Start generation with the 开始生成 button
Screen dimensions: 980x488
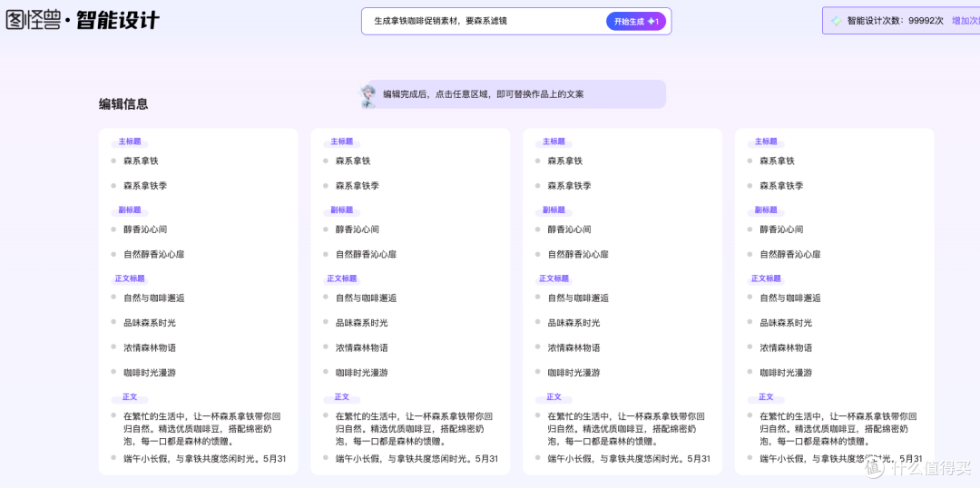click(x=635, y=21)
